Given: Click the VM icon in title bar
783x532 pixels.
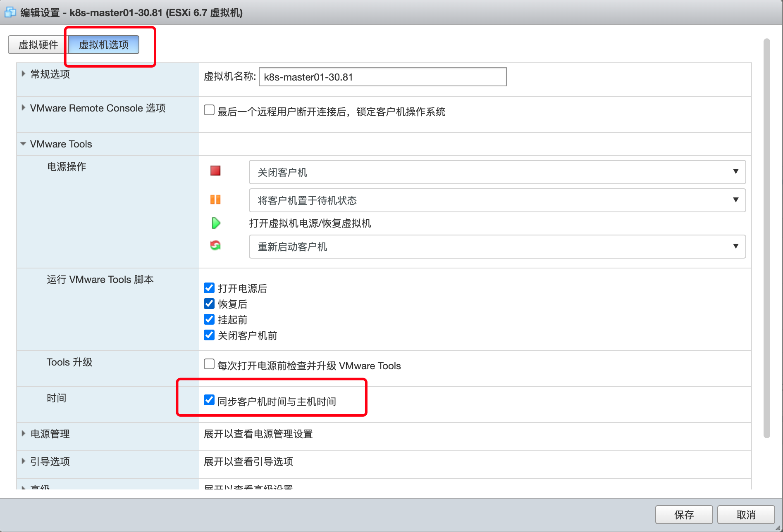Looking at the screenshot, I should coord(10,12).
